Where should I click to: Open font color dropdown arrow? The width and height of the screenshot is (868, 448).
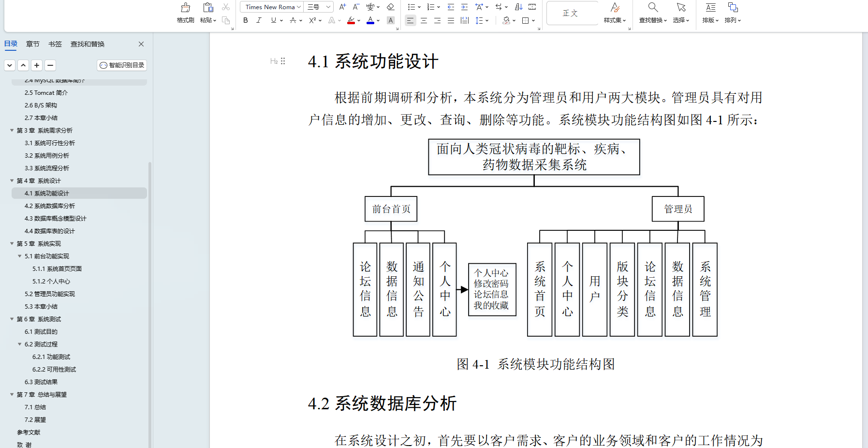[378, 20]
